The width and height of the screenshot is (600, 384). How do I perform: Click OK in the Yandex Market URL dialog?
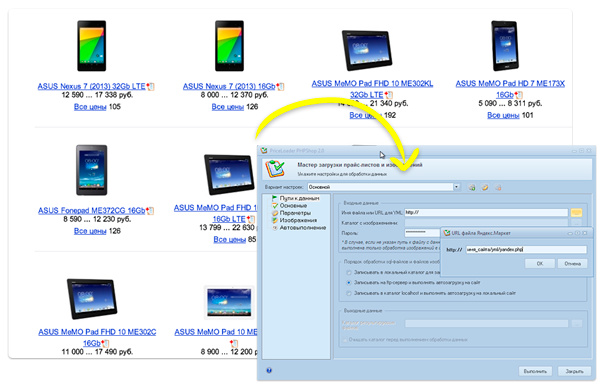[x=540, y=264]
